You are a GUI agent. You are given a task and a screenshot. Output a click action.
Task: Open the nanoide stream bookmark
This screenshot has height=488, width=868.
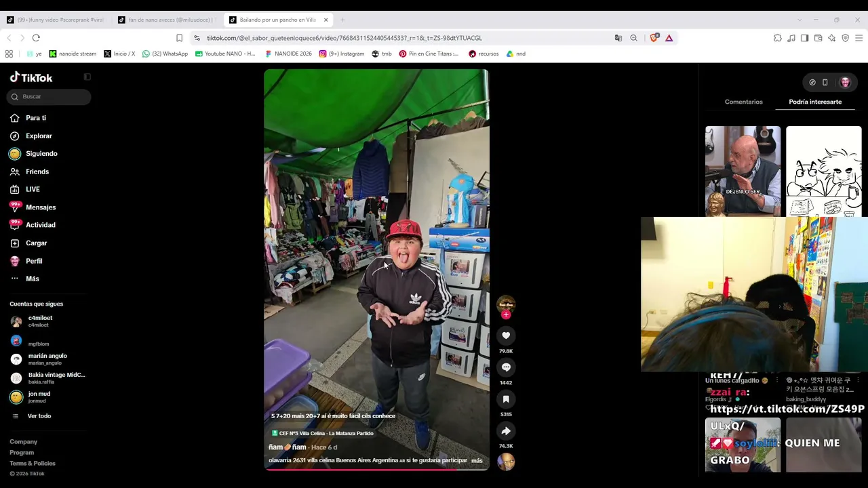[x=73, y=54]
